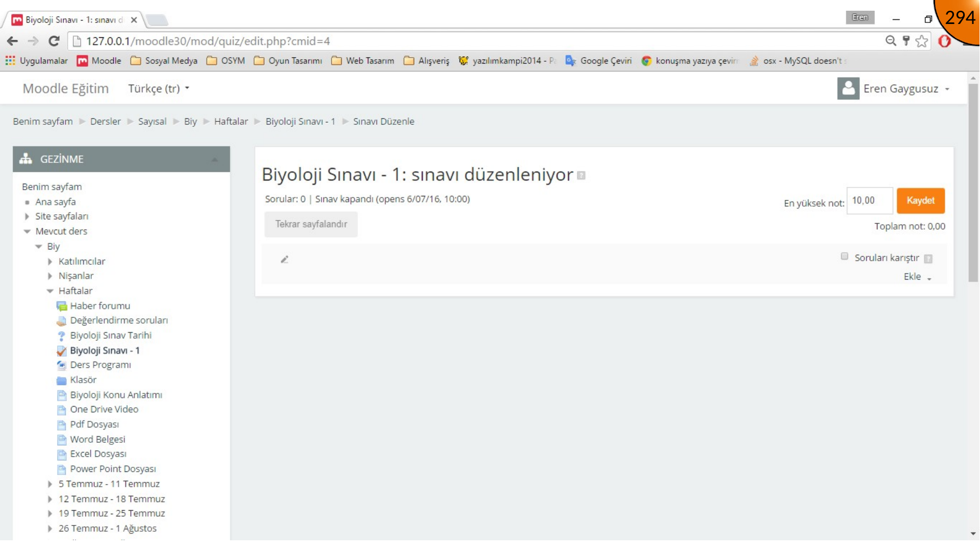Click the Biyoloji Konu Anlatımı page icon
The width and height of the screenshot is (980, 551).
click(x=62, y=395)
